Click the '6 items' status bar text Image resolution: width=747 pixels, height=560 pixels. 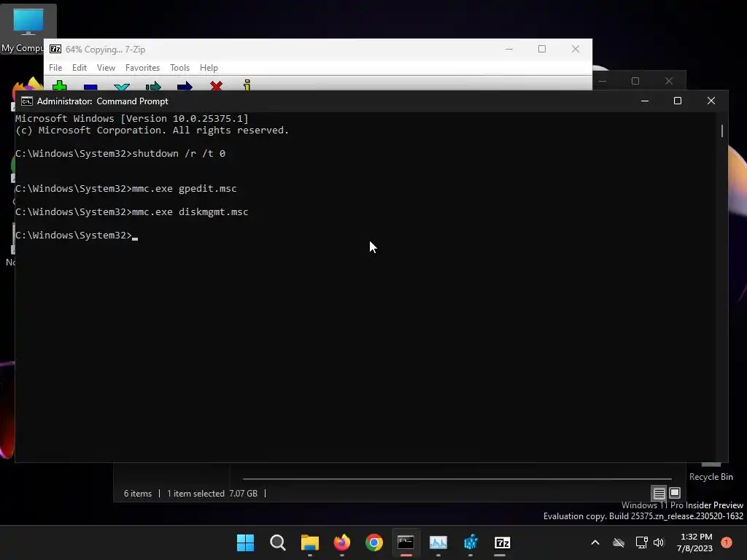coord(138,494)
